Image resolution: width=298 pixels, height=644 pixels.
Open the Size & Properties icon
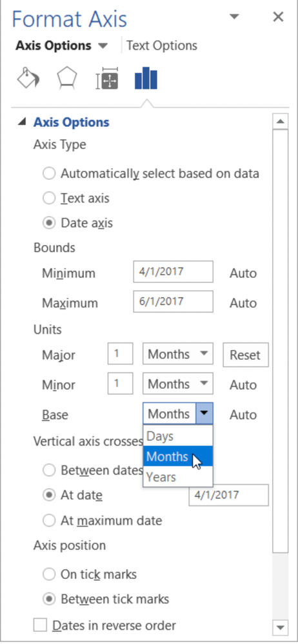point(107,79)
